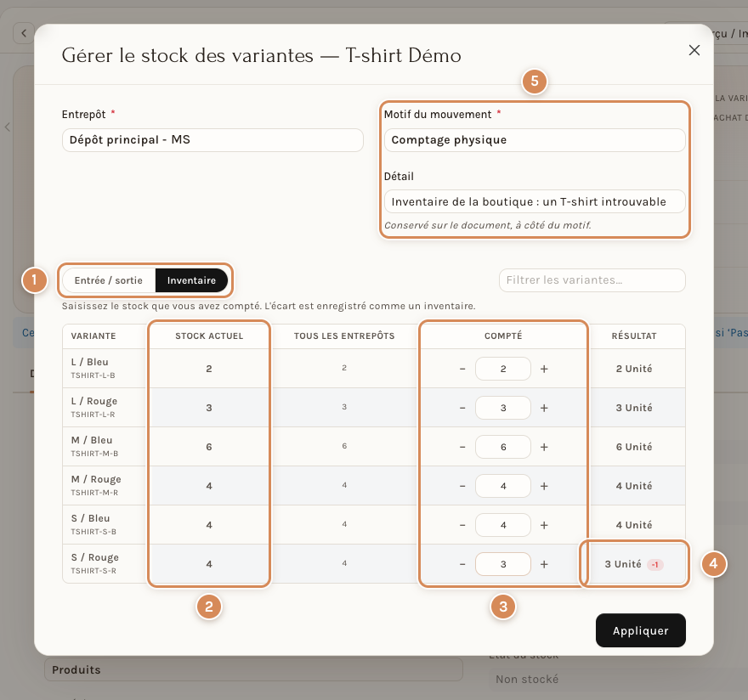Click the Détail text field
748x700 pixels.
pos(535,201)
